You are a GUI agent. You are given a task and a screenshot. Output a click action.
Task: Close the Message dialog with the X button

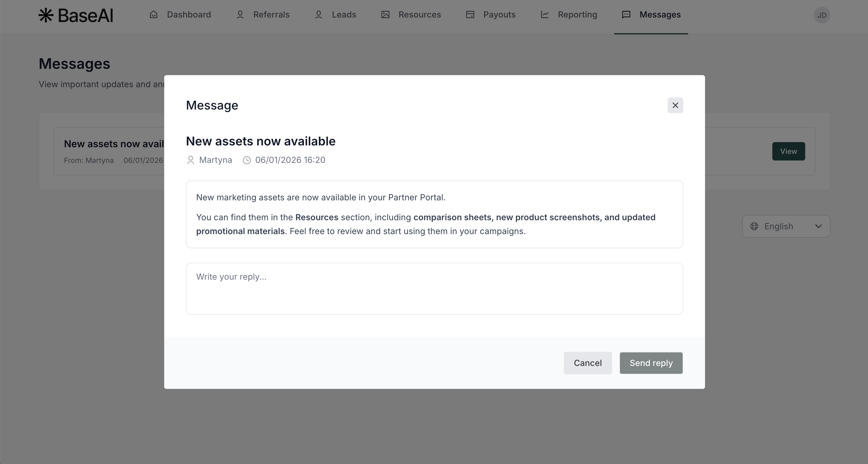pyautogui.click(x=675, y=105)
